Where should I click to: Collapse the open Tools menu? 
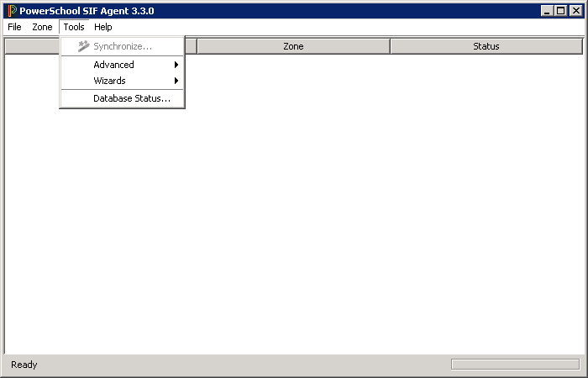point(74,27)
